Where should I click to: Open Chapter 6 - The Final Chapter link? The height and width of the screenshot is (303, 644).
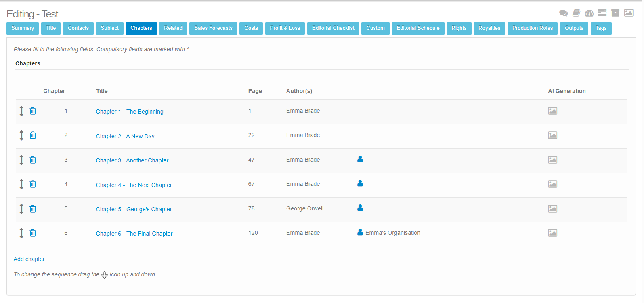[x=134, y=234]
